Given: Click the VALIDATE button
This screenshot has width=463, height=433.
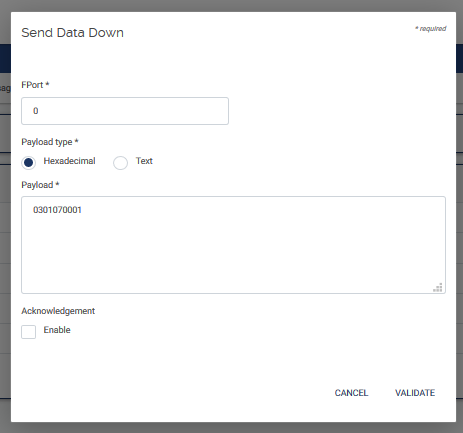Looking at the screenshot, I should [415, 393].
